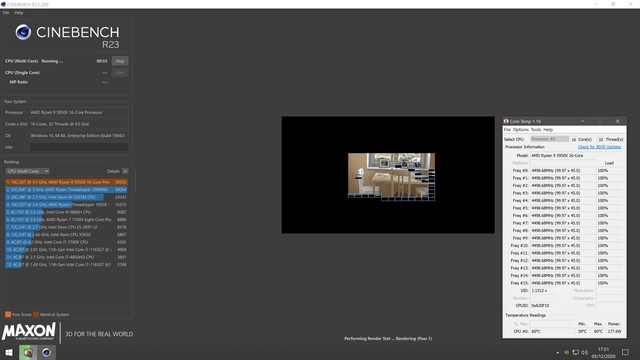This screenshot has height=360, width=640.
Task: Select ranking row 2 Threadripper 2990WX
Action: 66,189
